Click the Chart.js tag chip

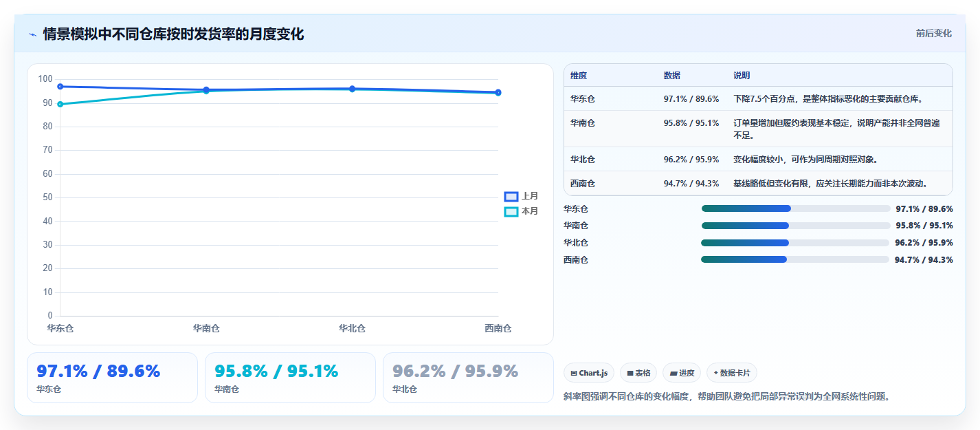589,373
